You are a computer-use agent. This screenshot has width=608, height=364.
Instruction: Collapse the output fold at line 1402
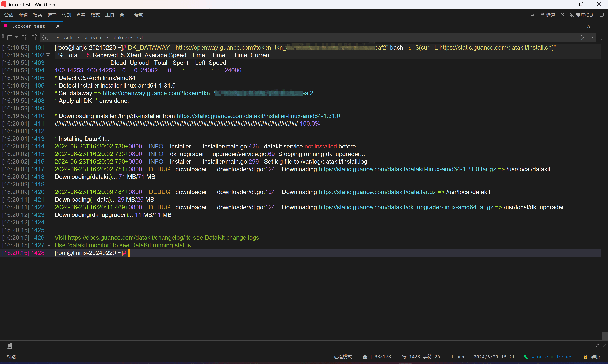(48, 56)
